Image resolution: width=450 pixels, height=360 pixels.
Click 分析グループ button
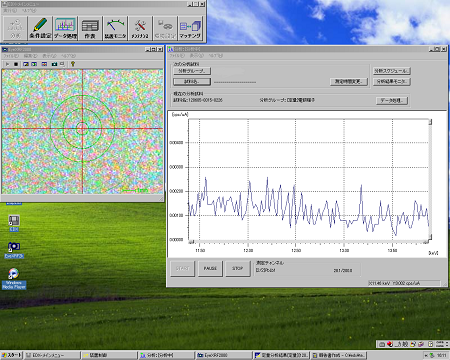click(192, 71)
